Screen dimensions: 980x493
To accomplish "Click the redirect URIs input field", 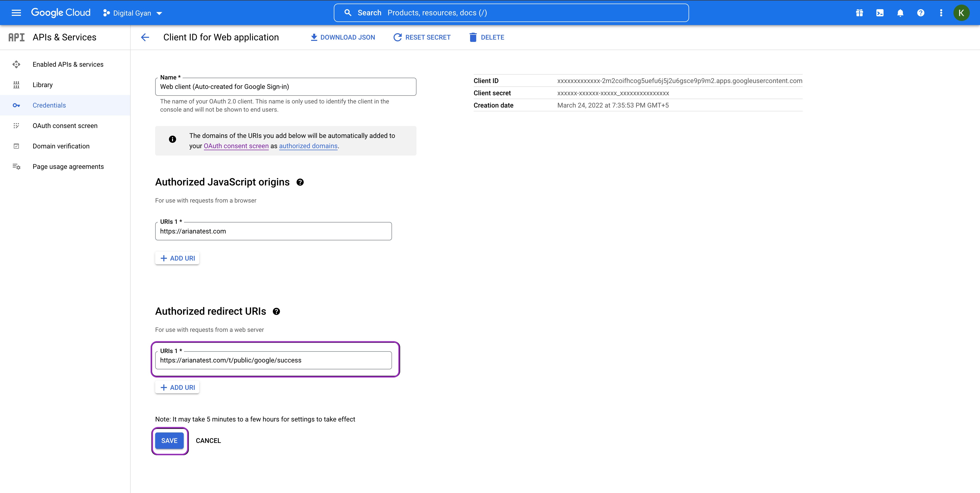I will coord(273,360).
